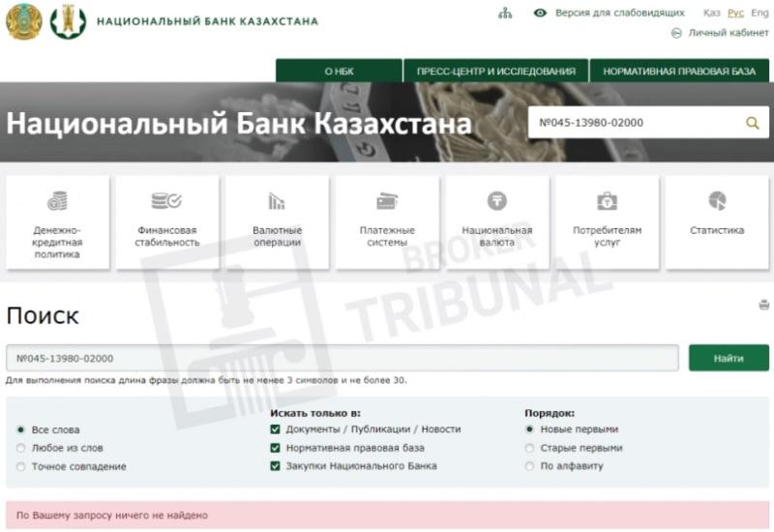The width and height of the screenshot is (774, 532).
Task: Click the Порядок: heading
Action: click(x=550, y=413)
